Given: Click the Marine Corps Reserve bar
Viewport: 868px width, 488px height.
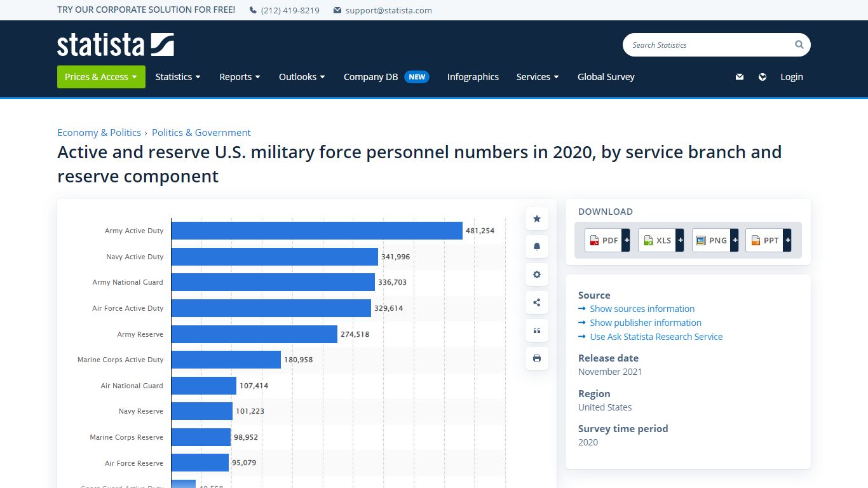Looking at the screenshot, I should point(201,437).
